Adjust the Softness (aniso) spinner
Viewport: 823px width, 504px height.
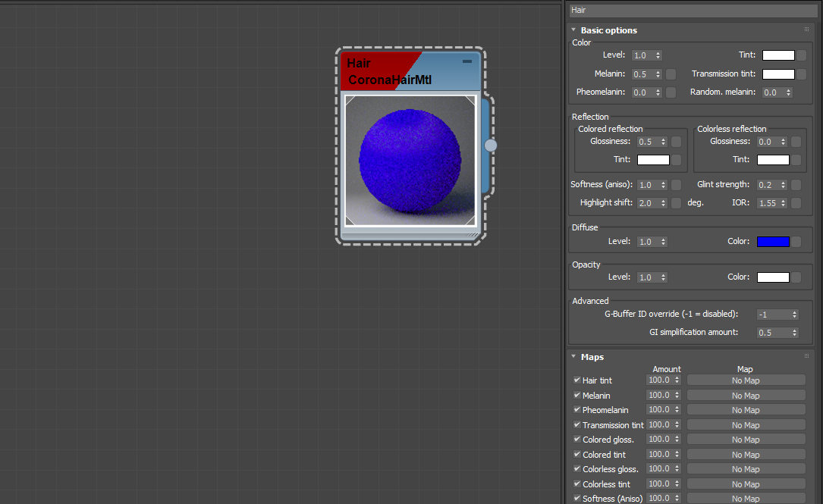664,185
